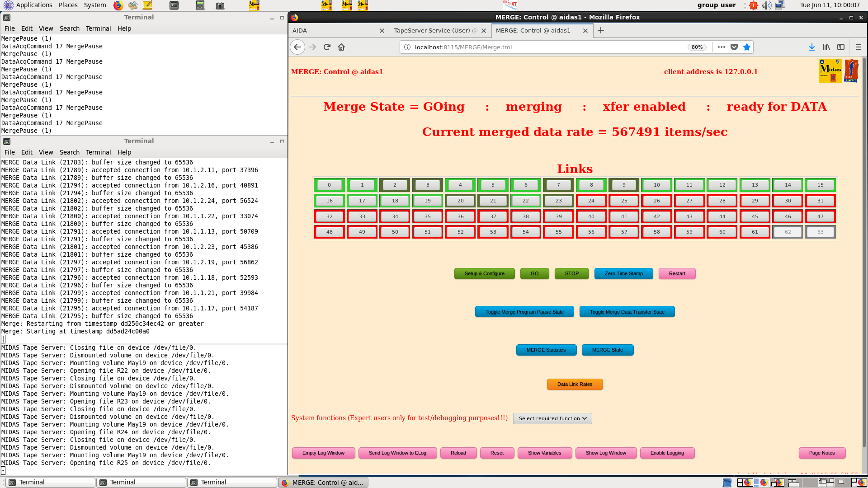The width and height of the screenshot is (868, 488).
Task: Open the Applications menu
Action: pyautogui.click(x=28, y=5)
